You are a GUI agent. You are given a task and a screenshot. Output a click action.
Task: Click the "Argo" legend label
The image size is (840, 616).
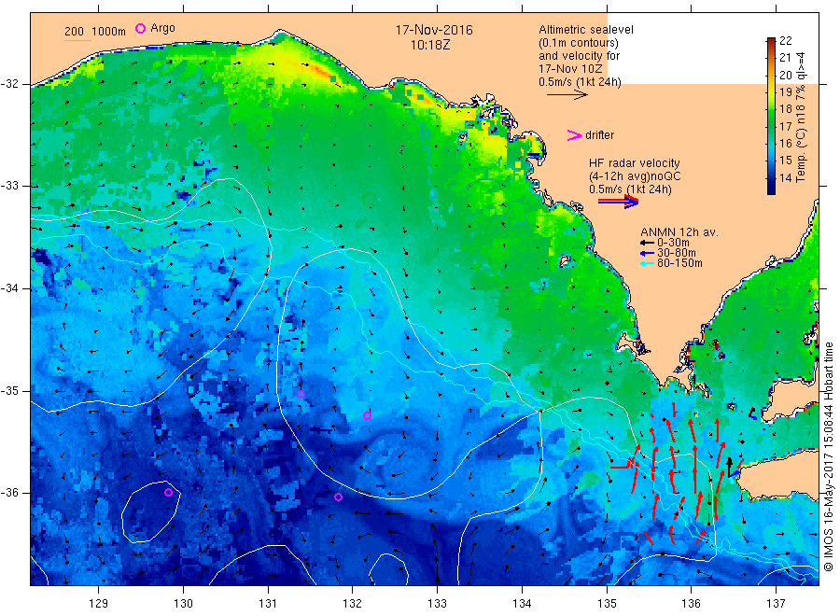[x=162, y=28]
